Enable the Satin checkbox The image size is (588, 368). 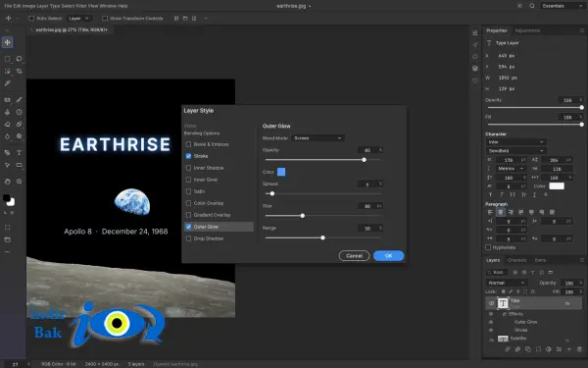click(x=188, y=191)
